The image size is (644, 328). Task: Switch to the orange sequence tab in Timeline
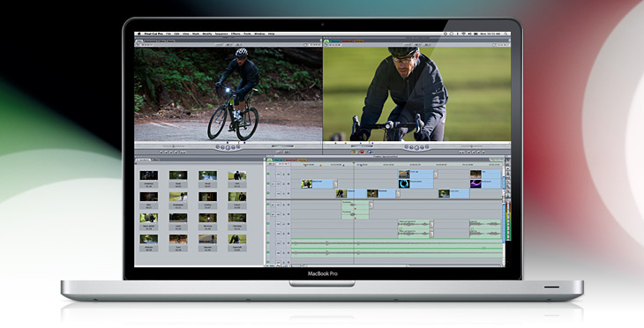click(302, 160)
